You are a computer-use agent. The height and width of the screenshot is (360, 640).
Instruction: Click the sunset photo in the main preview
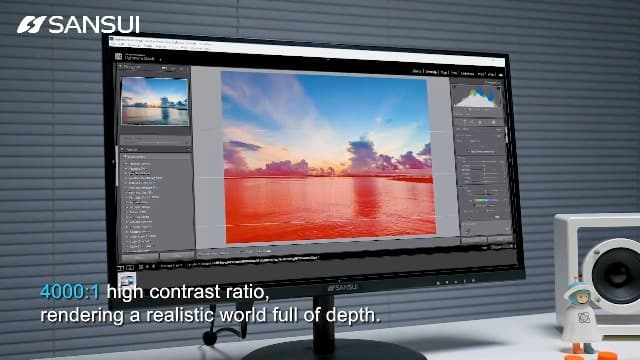pos(328,157)
